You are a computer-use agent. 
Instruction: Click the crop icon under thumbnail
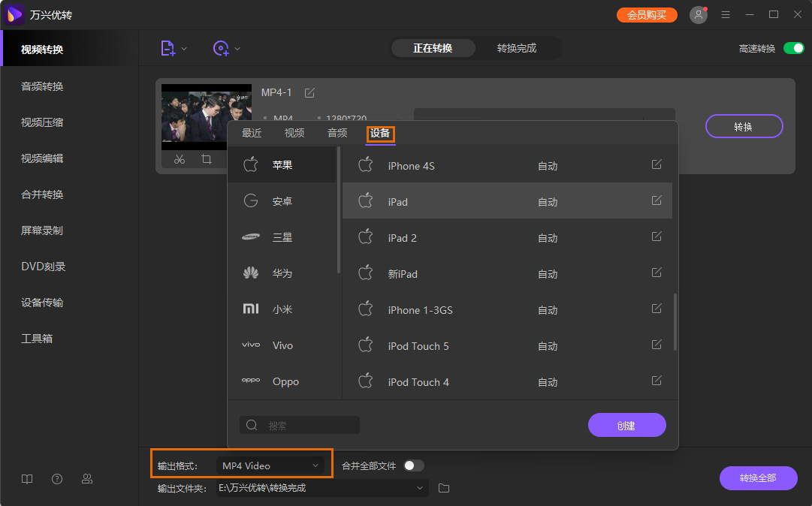click(206, 159)
